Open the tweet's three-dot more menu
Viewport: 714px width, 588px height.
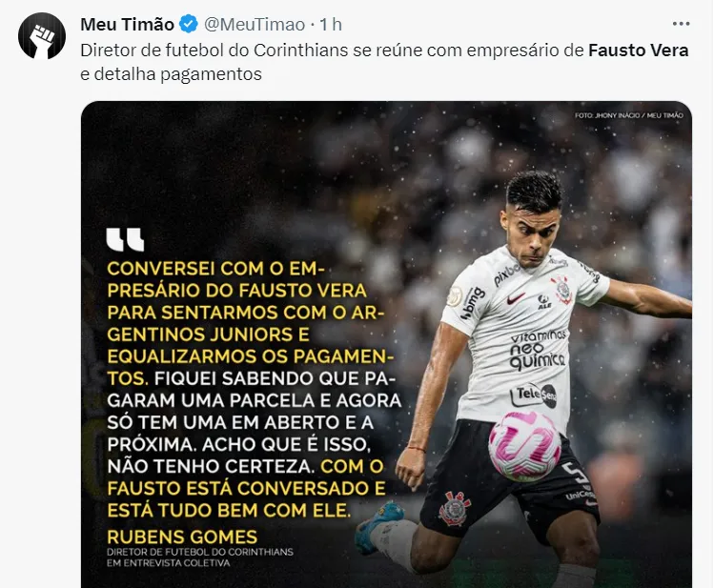tap(680, 24)
